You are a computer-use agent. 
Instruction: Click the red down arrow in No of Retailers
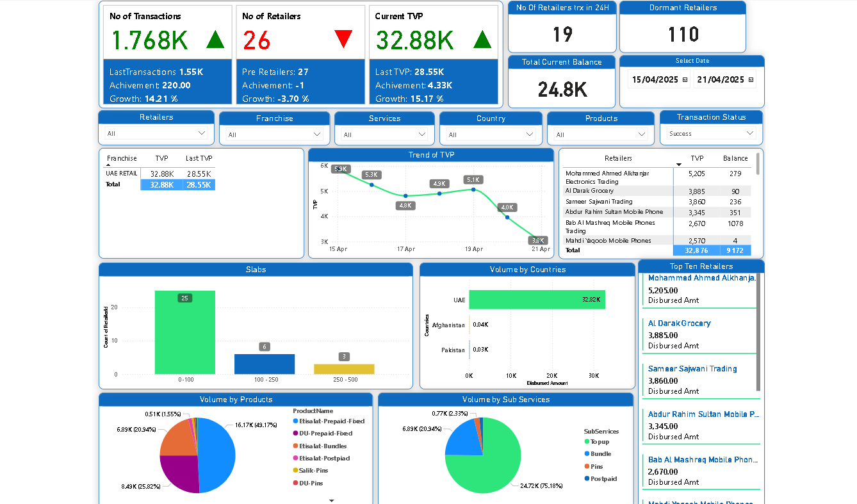tap(343, 40)
